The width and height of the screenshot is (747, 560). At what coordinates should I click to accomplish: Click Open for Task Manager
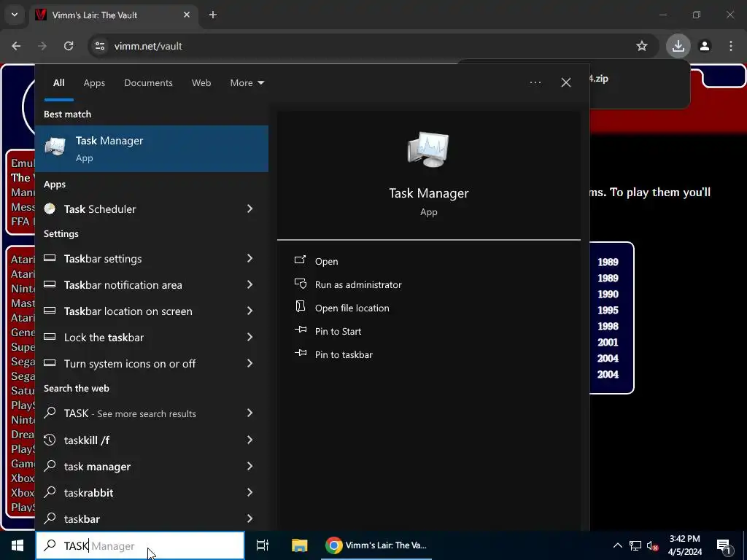point(326,261)
